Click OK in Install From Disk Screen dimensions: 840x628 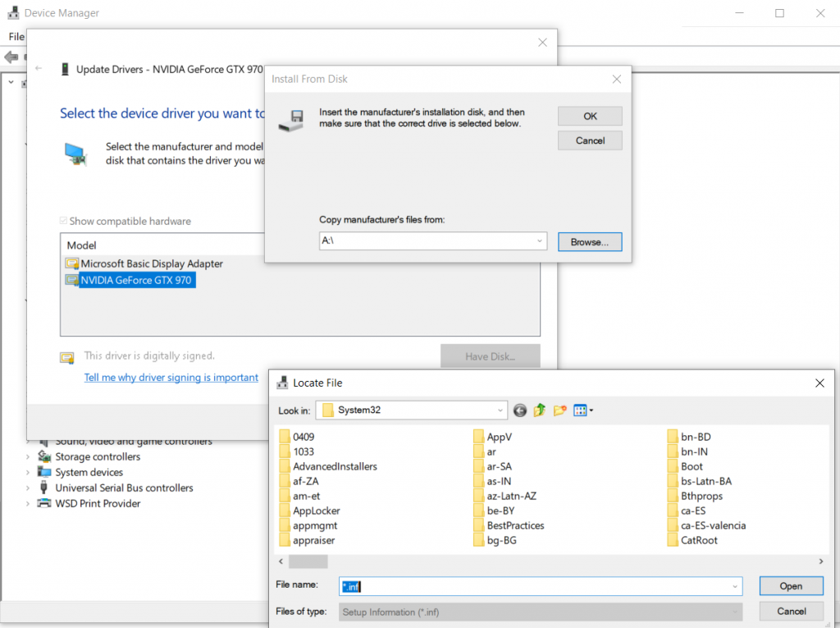[590, 116]
